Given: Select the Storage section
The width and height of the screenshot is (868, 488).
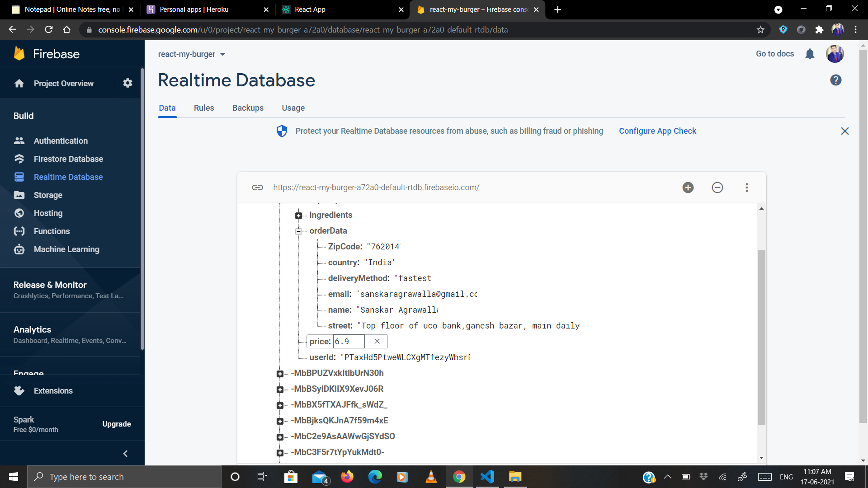Looking at the screenshot, I should 48,195.
